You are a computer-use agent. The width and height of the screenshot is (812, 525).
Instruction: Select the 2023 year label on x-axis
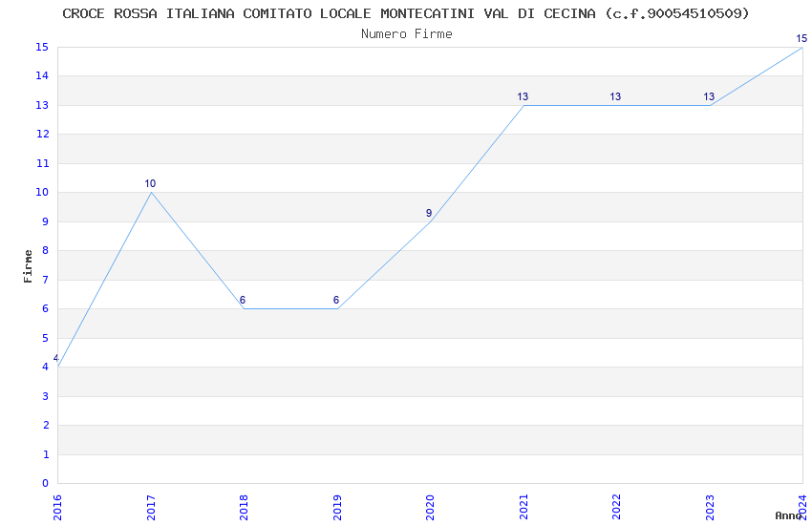point(710,508)
